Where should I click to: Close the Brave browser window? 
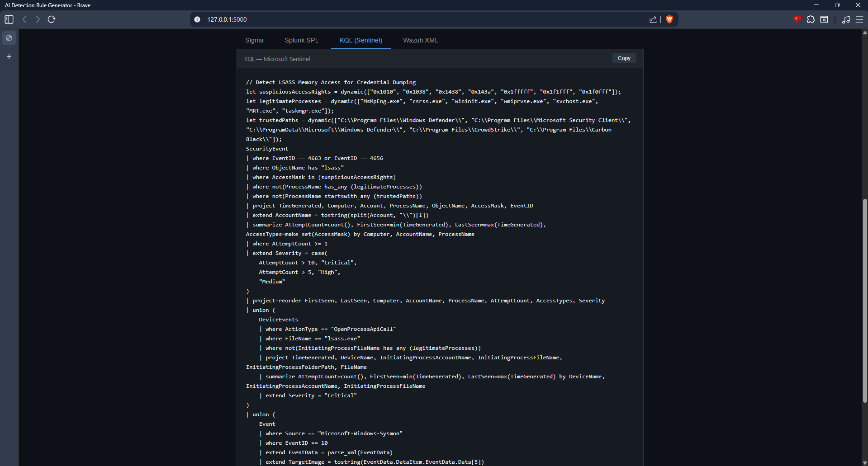(858, 5)
